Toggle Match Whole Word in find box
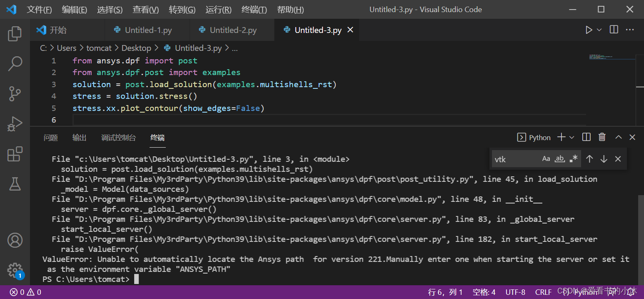 (x=560, y=159)
